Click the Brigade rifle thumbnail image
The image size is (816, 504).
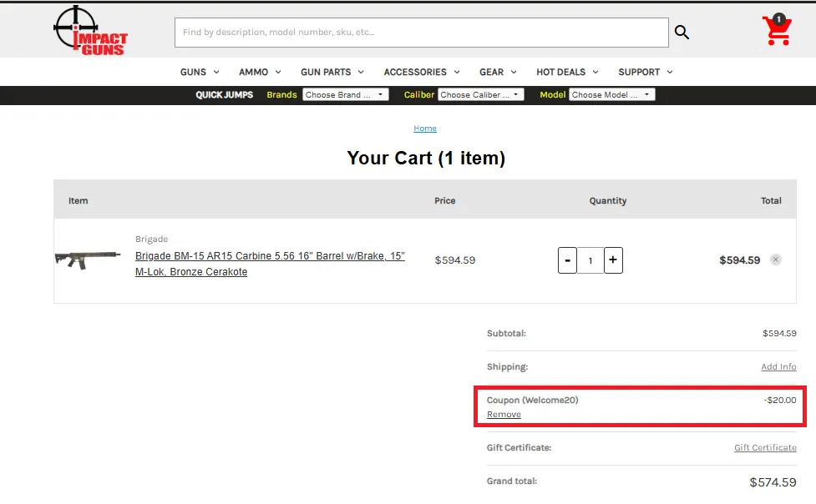(88, 259)
